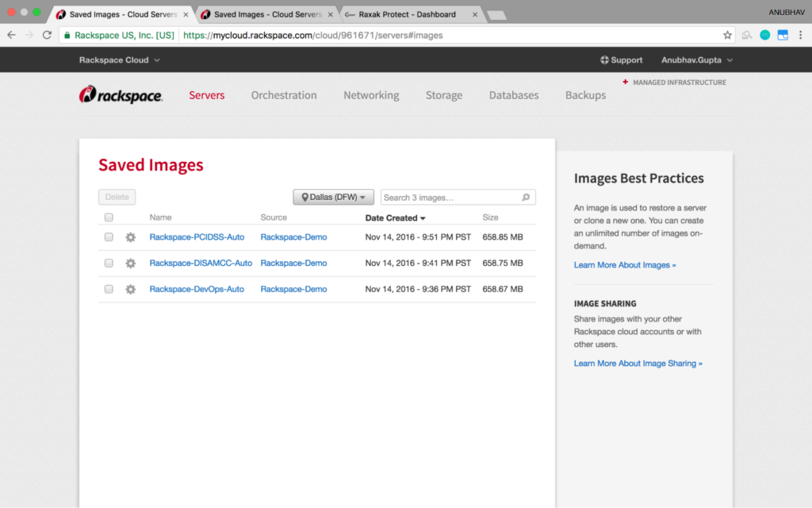Focus the Search 3 images field
The width and height of the screenshot is (812, 508).
[458, 197]
